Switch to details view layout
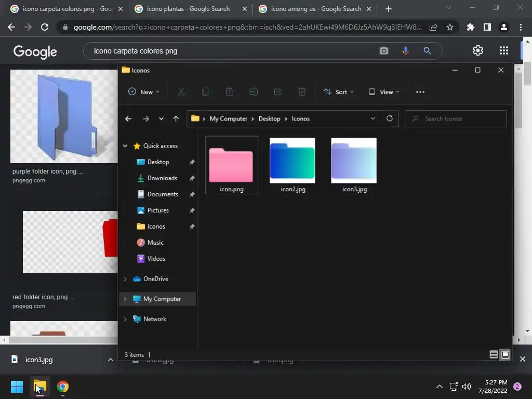This screenshot has width=532, height=399. pos(494,354)
